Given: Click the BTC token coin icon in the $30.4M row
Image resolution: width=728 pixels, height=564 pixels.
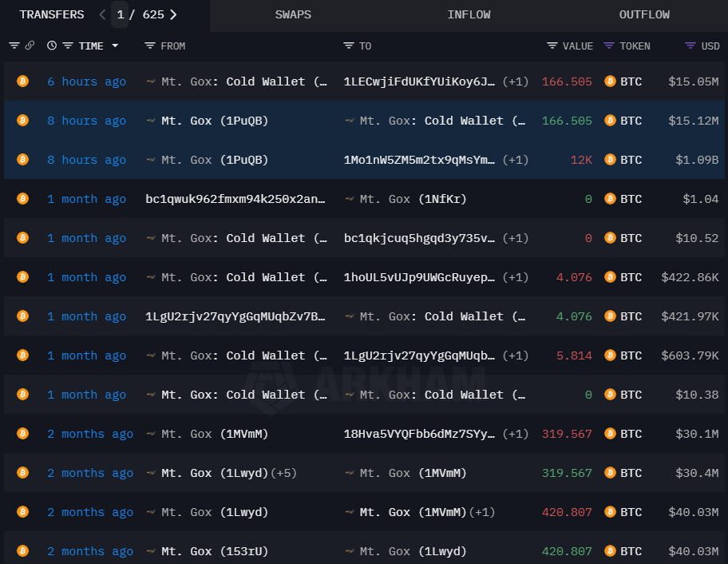Looking at the screenshot, I should 610,473.
